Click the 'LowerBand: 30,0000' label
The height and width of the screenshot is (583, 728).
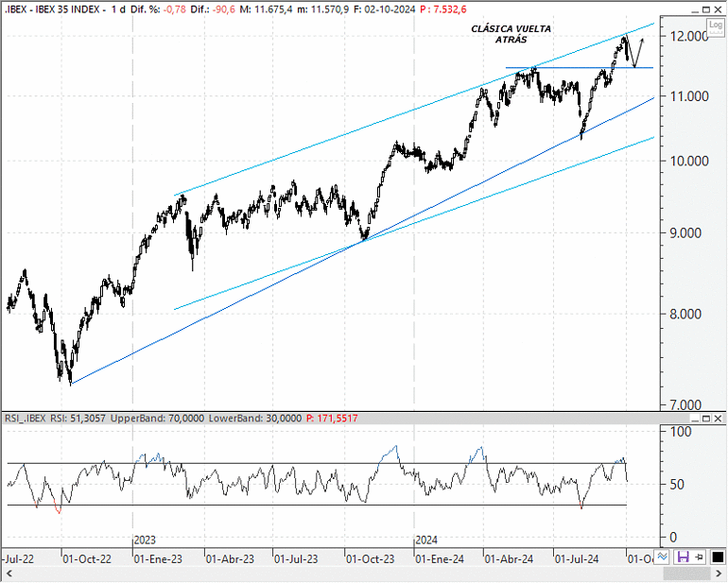[255, 419]
